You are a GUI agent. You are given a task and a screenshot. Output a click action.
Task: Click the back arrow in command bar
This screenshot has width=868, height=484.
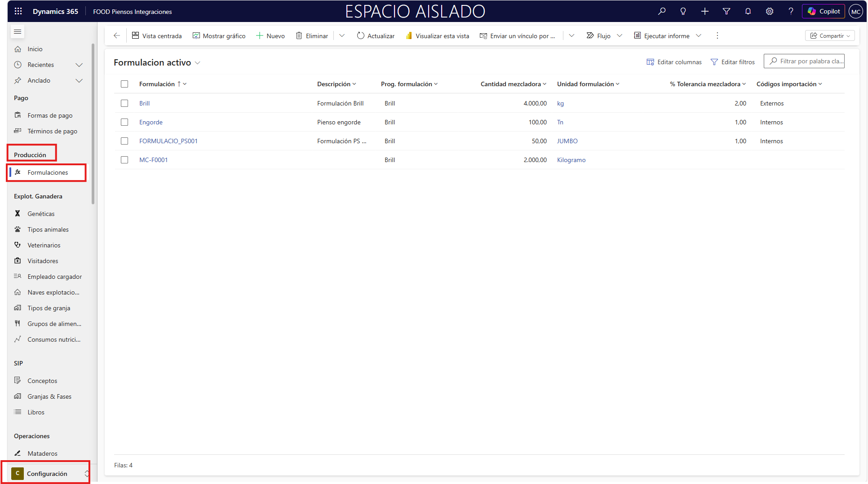pos(117,36)
